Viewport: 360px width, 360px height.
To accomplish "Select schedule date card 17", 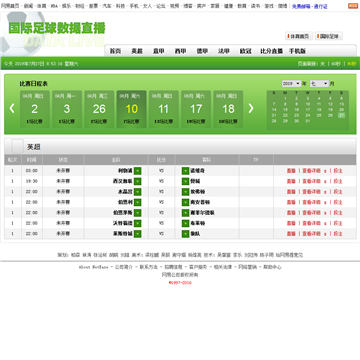I will click(x=196, y=109).
